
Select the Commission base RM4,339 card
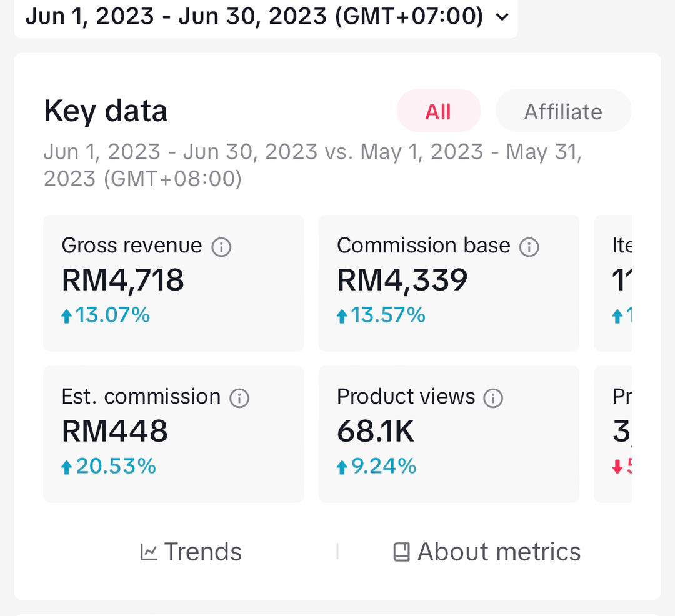449,283
